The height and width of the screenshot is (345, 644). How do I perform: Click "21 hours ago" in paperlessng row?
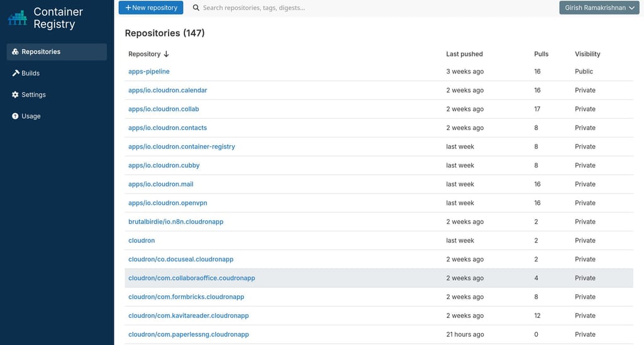point(465,334)
